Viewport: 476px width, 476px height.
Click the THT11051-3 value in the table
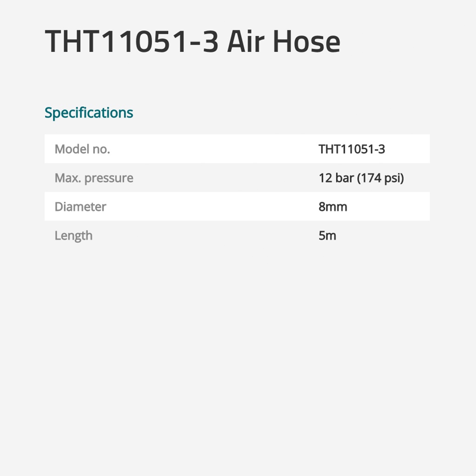[351, 149]
